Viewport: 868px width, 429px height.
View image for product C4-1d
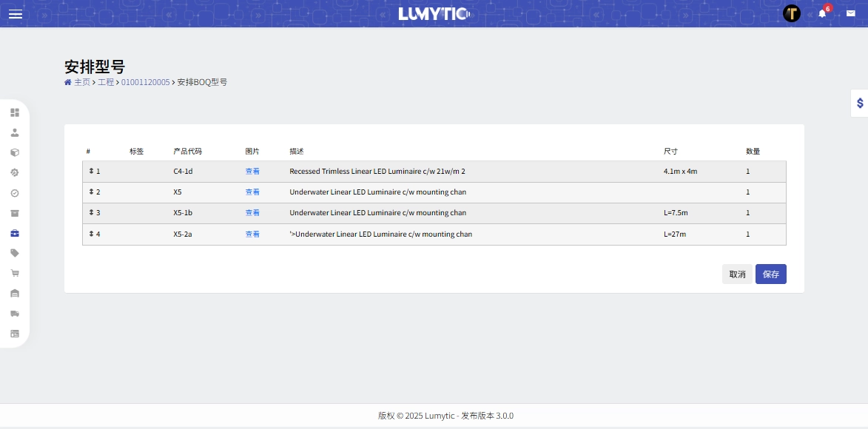(x=252, y=171)
